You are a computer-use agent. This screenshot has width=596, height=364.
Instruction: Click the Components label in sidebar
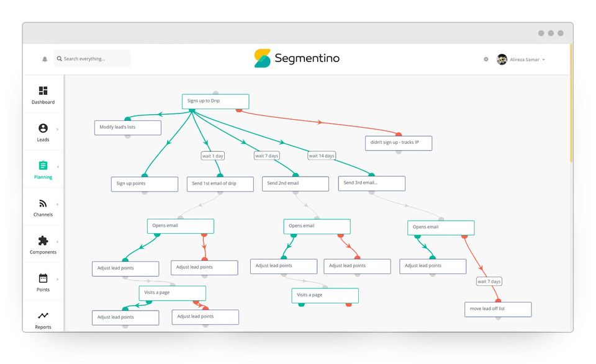click(43, 252)
